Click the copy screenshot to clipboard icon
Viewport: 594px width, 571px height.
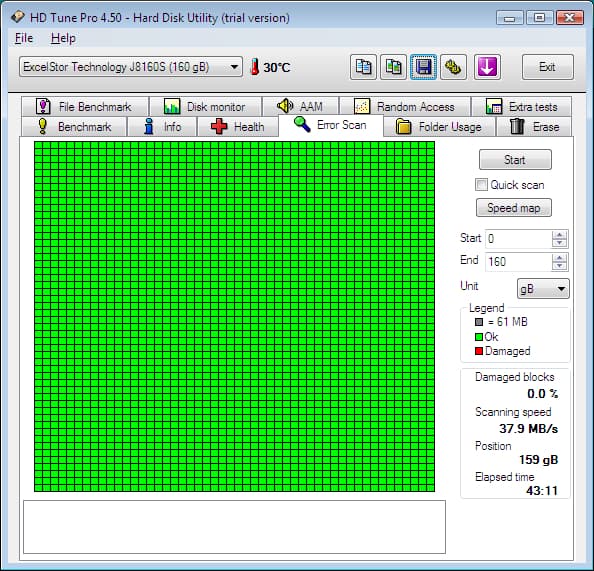[x=393, y=67]
